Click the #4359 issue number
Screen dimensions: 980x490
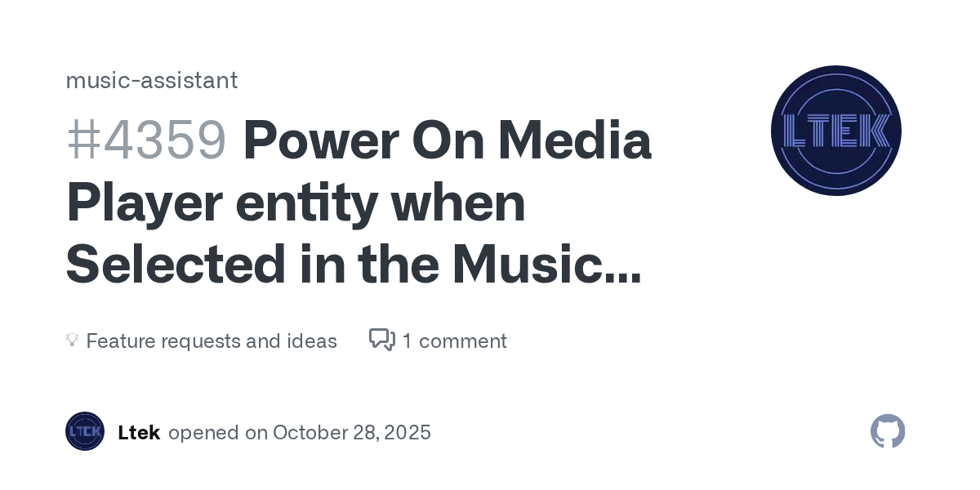click(145, 140)
